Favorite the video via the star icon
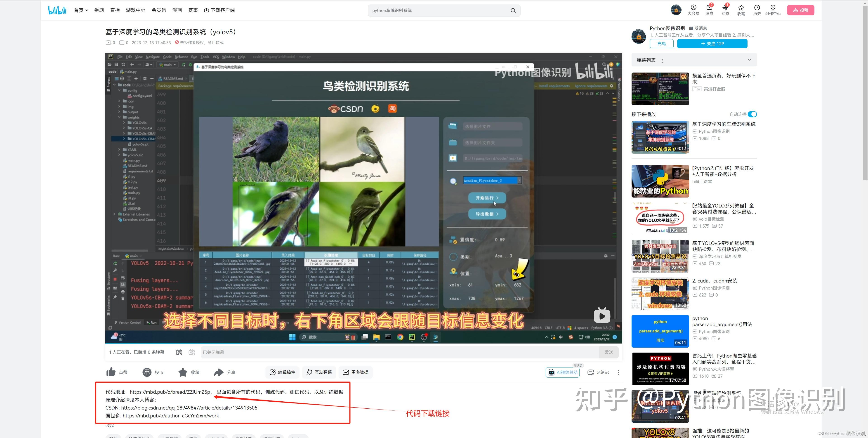Viewport: 868px width, 438px height. click(183, 372)
